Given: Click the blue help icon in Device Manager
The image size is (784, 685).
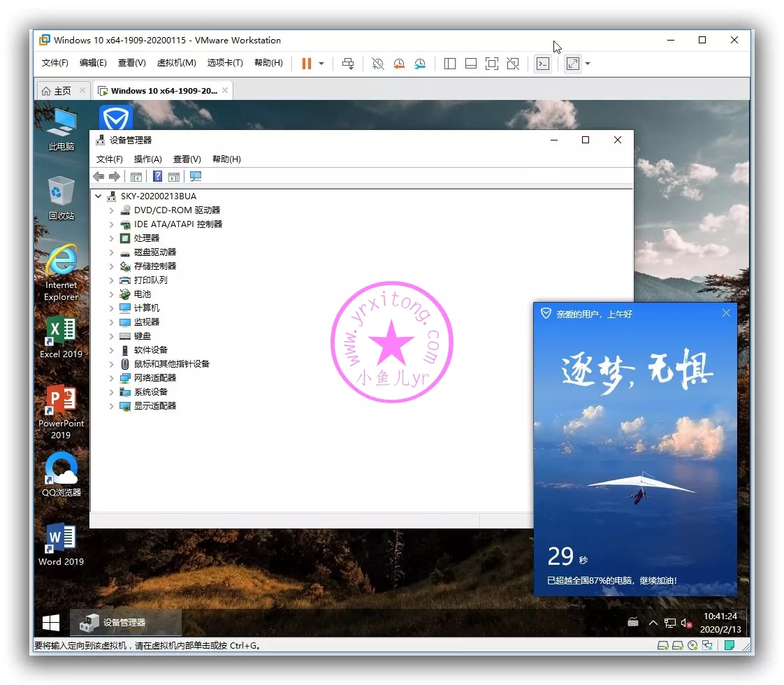Looking at the screenshot, I should 158,177.
